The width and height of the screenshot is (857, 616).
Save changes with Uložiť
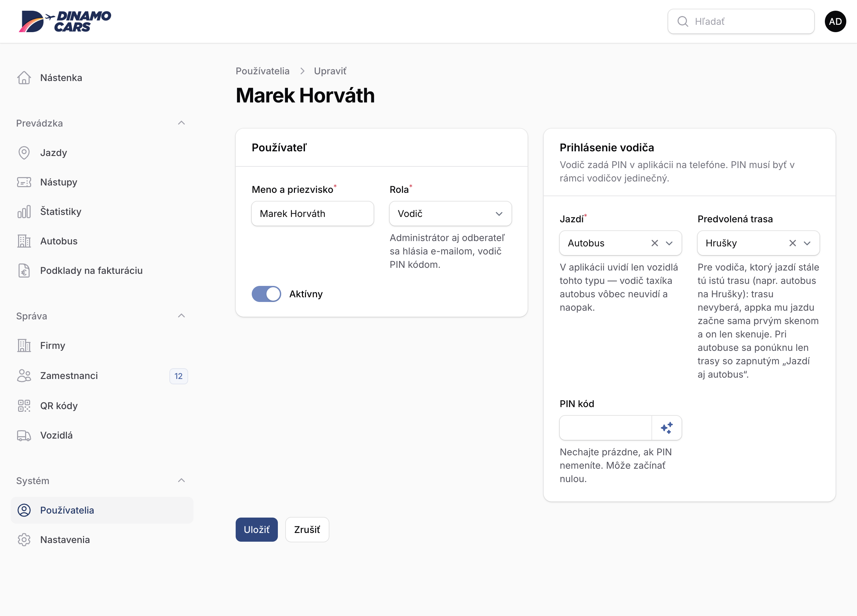click(x=256, y=529)
